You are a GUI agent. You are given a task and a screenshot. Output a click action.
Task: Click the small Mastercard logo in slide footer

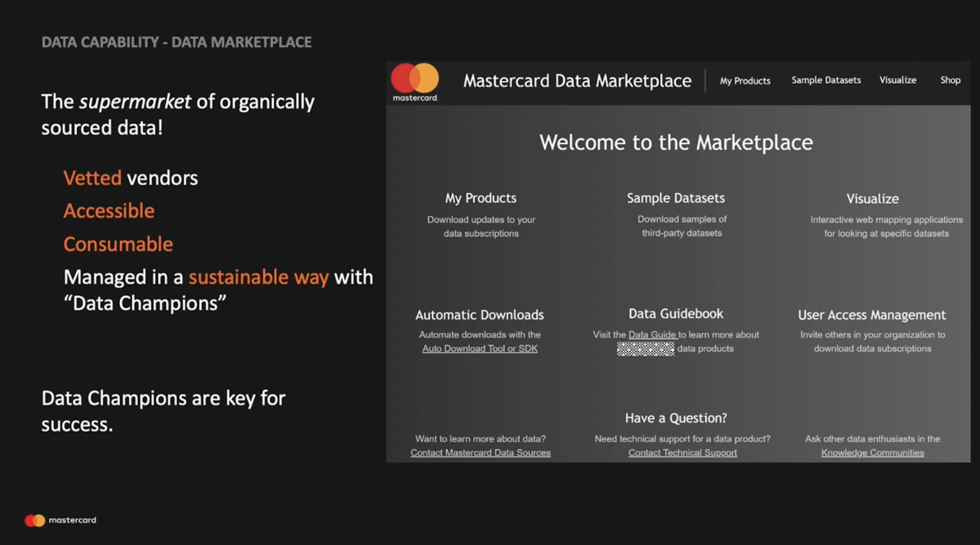[60, 521]
